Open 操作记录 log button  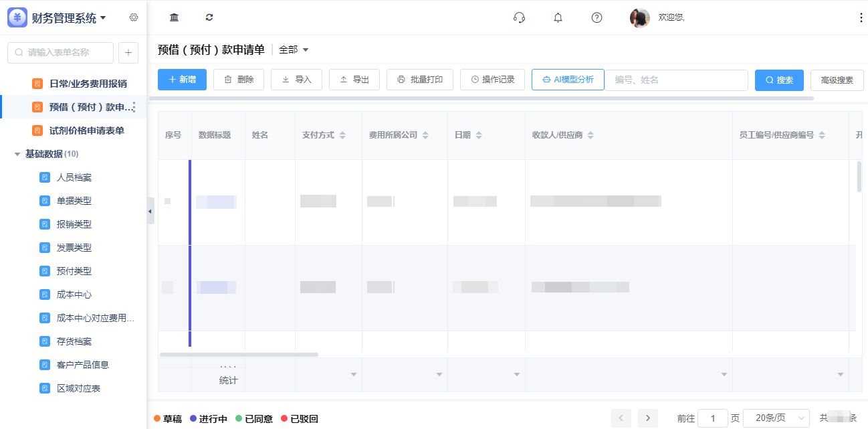(x=493, y=80)
